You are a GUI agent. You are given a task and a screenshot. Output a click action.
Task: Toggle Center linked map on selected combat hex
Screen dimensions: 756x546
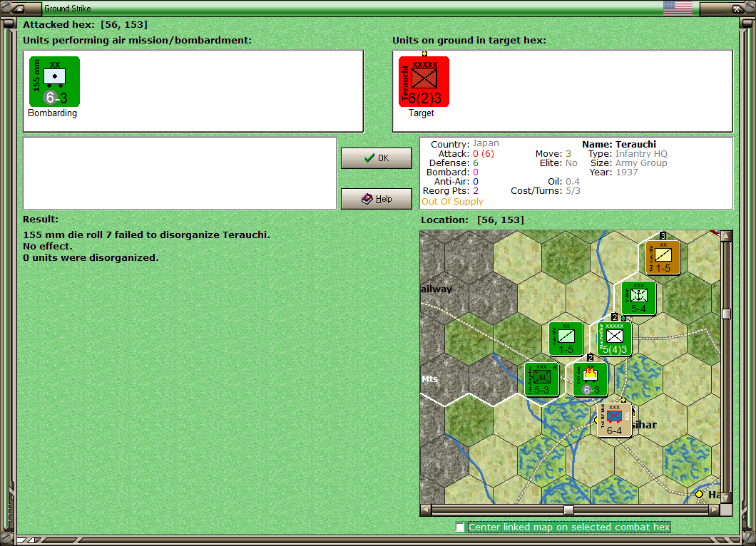pos(460,527)
